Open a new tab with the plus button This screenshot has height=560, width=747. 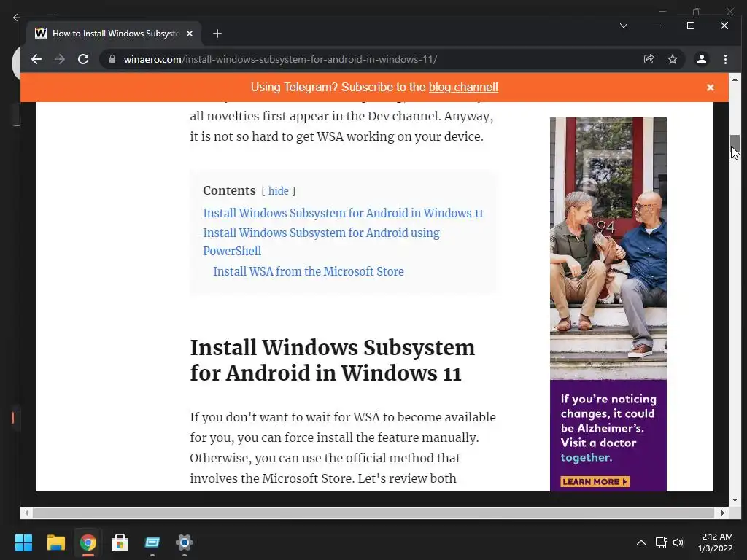217,34
